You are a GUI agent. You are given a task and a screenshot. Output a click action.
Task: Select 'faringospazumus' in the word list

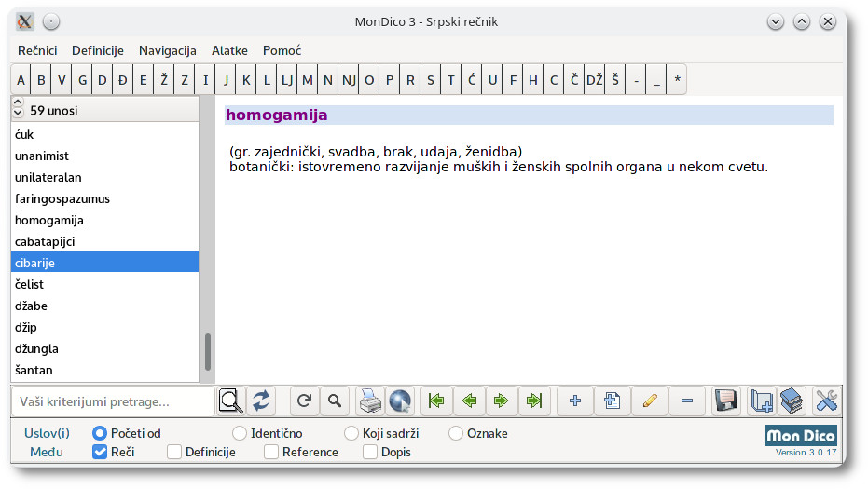coord(104,198)
